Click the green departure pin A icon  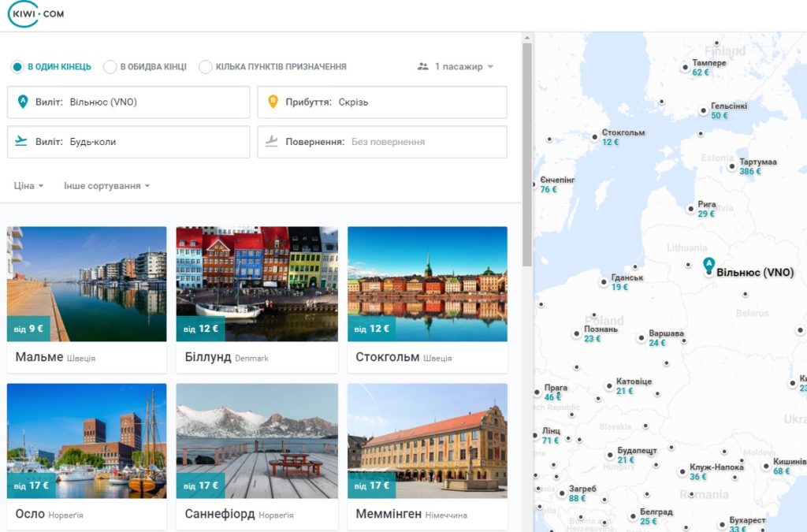coord(22,102)
